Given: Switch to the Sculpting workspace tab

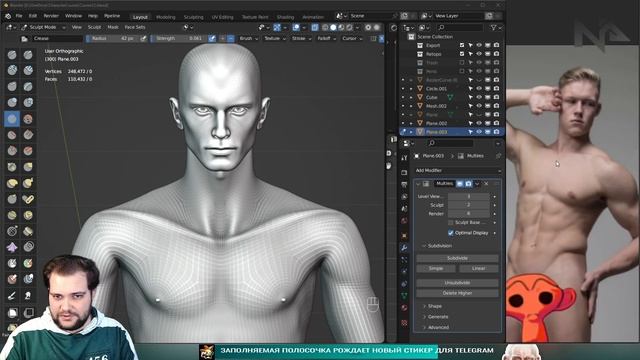Looking at the screenshot, I should [x=193, y=17].
